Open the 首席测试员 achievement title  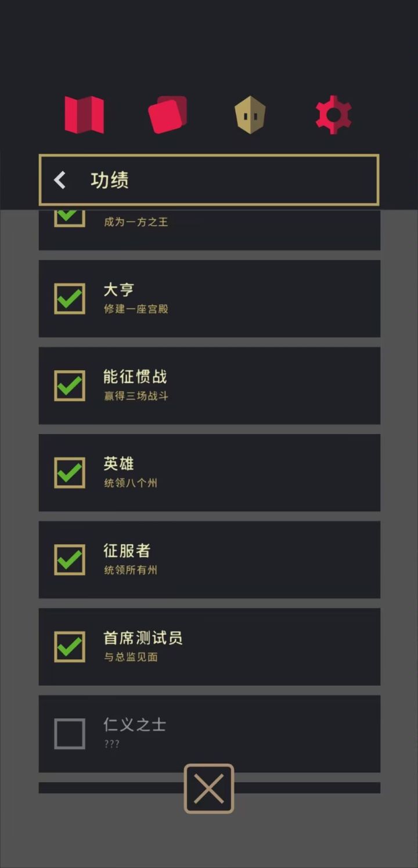pos(143,638)
